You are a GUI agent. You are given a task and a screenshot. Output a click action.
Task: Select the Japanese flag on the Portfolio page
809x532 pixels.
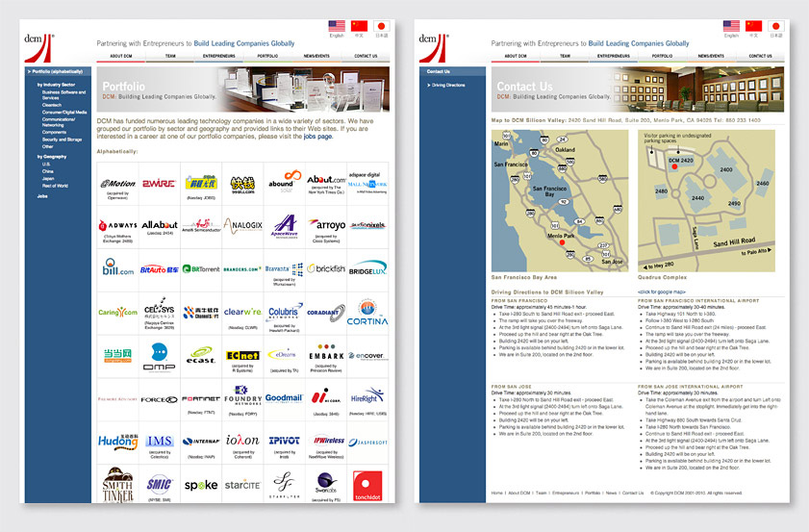[x=381, y=26]
